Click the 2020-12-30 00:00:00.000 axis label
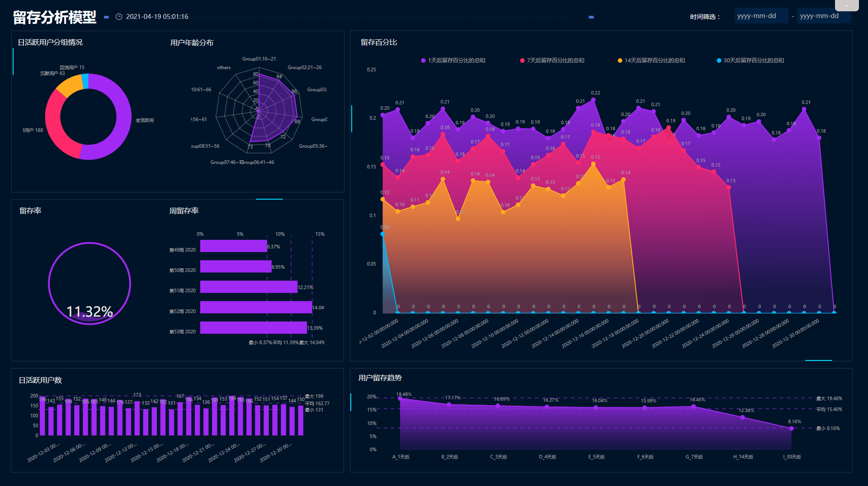Image resolution: width=868 pixels, height=486 pixels. 796,334
